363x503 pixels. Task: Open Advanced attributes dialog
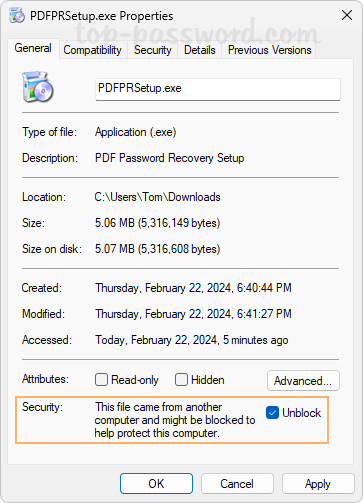coord(303,380)
